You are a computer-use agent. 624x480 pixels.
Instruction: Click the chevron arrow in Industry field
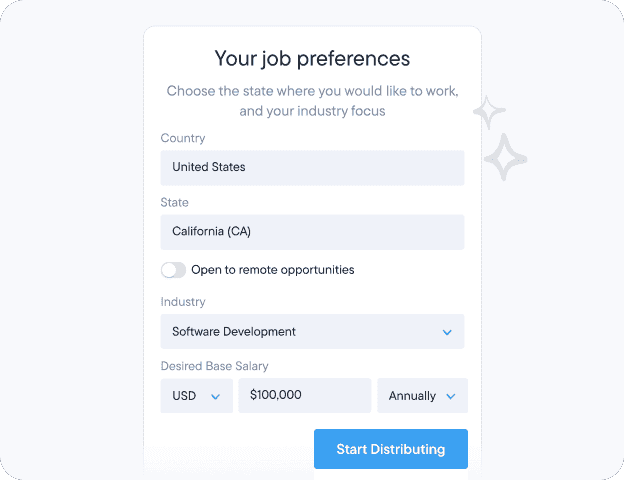point(446,332)
